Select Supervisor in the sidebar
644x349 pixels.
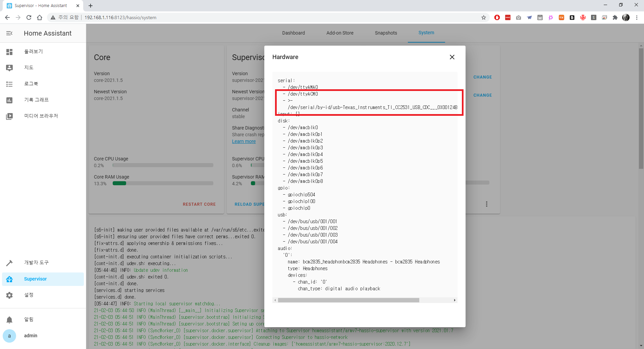(x=43, y=279)
